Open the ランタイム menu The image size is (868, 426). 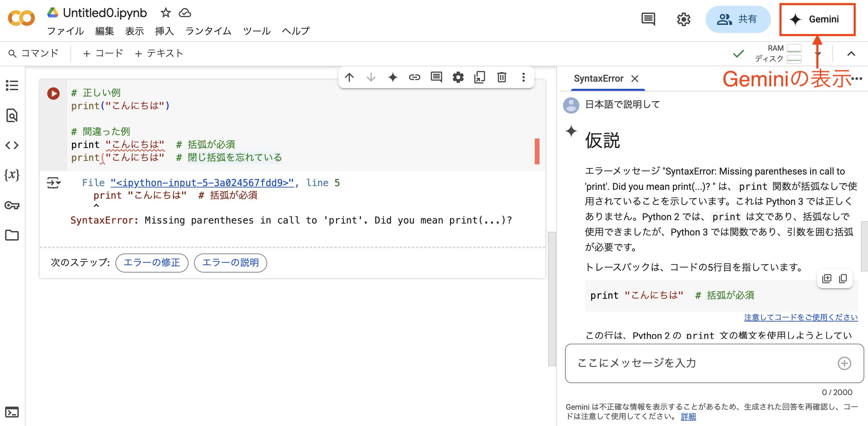(208, 31)
